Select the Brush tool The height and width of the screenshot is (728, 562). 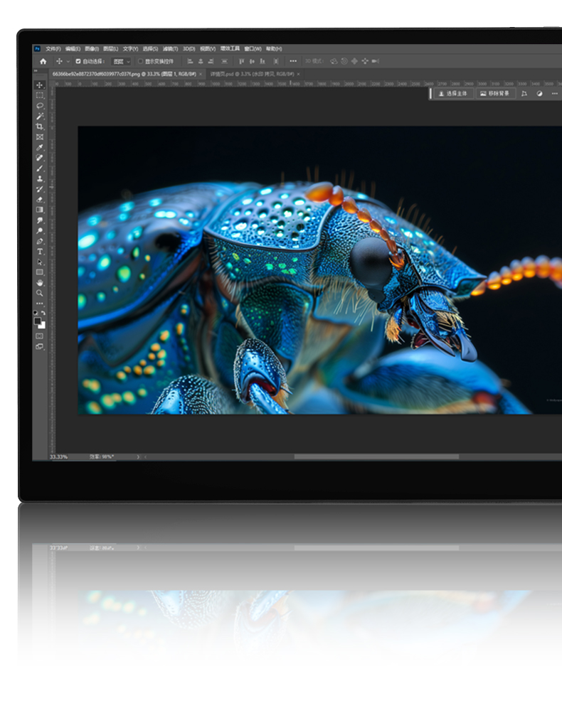coord(39,168)
